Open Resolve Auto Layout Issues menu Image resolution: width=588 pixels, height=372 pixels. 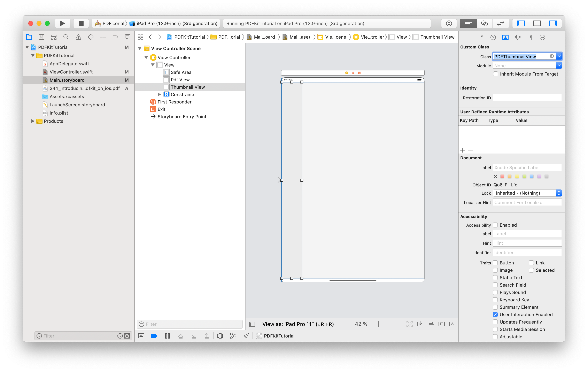(452, 324)
